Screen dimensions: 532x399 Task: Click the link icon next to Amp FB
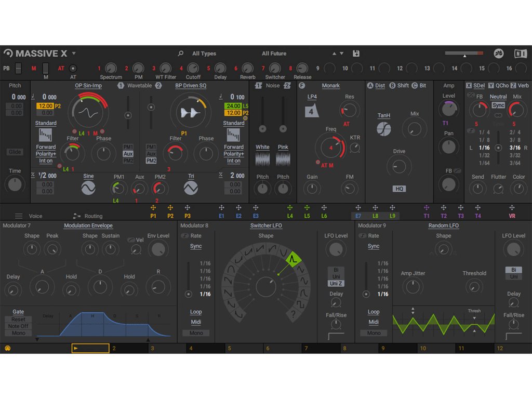pyautogui.click(x=457, y=170)
